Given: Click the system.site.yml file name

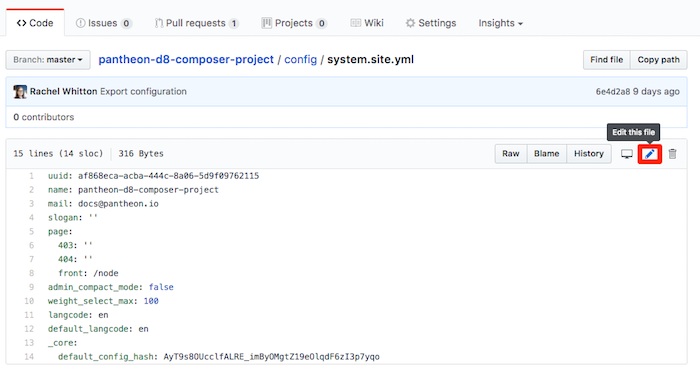Looking at the screenshot, I should 371,59.
